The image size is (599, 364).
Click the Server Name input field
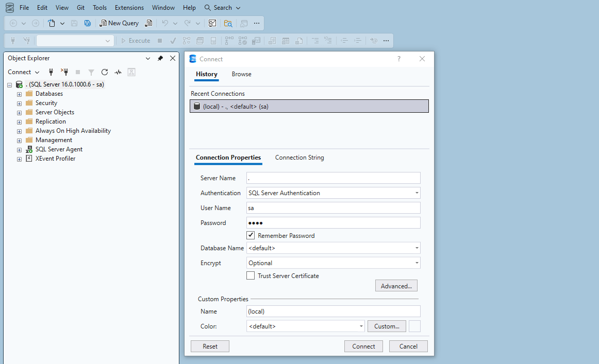[333, 178]
